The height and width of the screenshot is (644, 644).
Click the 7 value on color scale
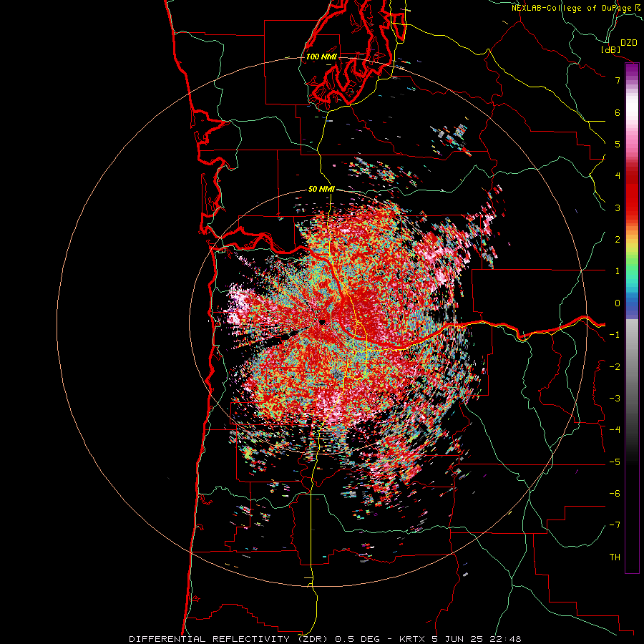(618, 80)
